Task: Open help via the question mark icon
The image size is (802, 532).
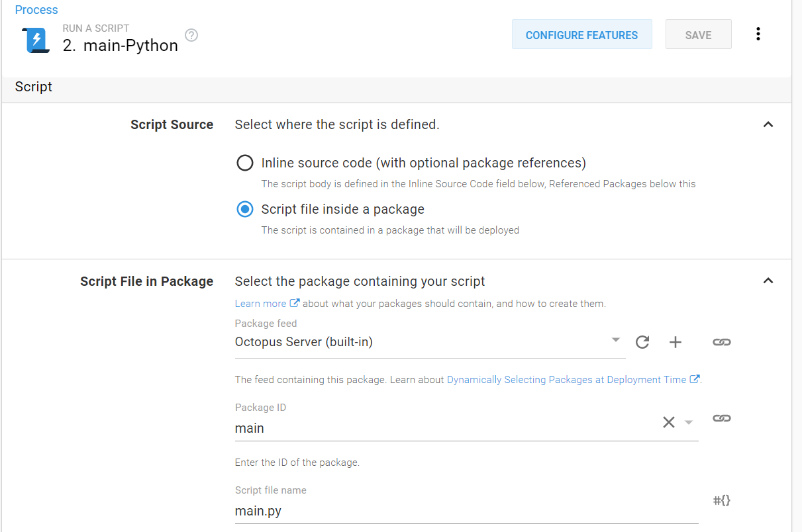Action: pos(191,35)
